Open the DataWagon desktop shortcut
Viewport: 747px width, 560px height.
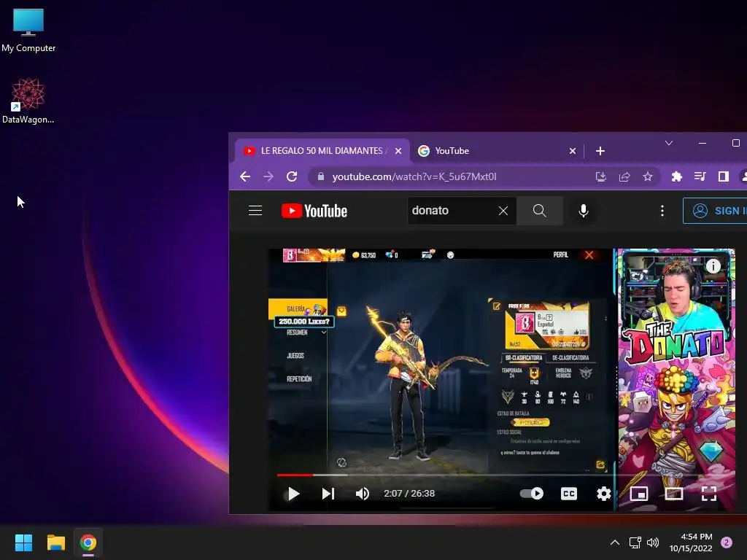pyautogui.click(x=28, y=101)
